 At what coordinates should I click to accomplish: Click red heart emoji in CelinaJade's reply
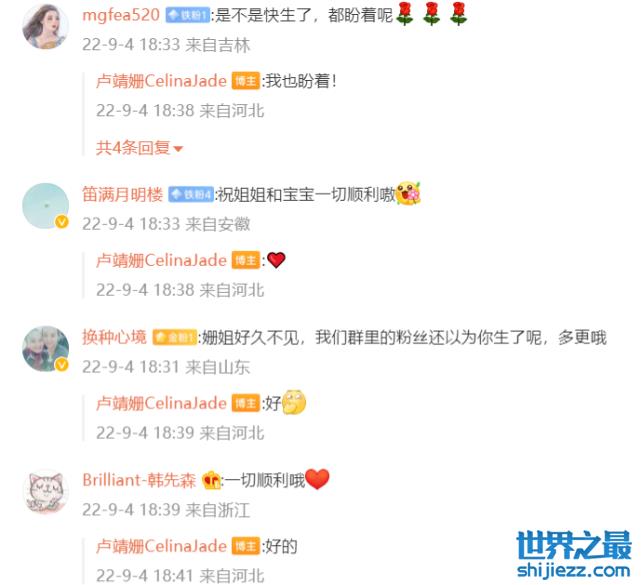coord(276,260)
